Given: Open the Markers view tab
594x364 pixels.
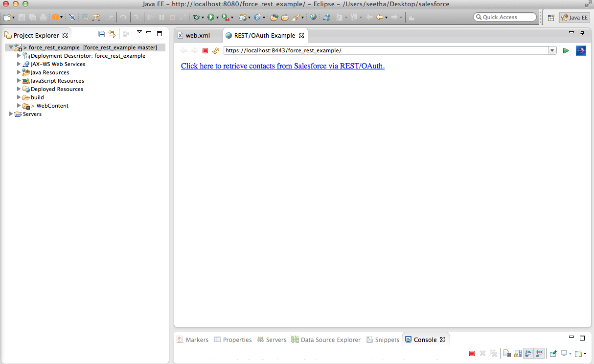Looking at the screenshot, I should (x=192, y=340).
